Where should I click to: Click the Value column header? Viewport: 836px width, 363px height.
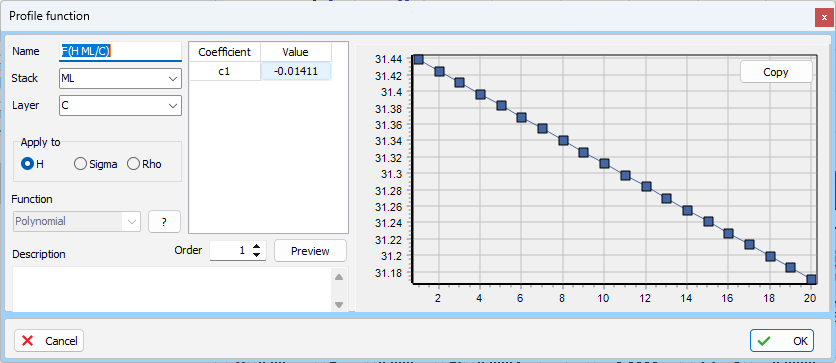point(296,52)
